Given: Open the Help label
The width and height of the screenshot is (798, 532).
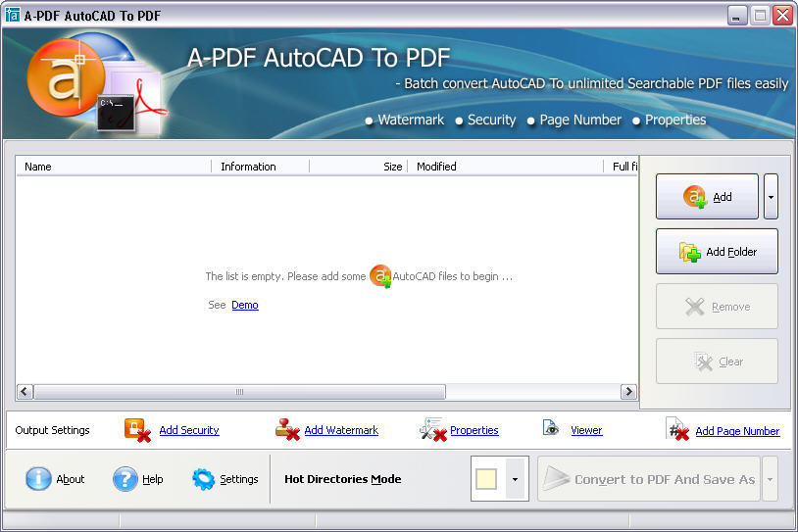Looking at the screenshot, I should [x=152, y=479].
